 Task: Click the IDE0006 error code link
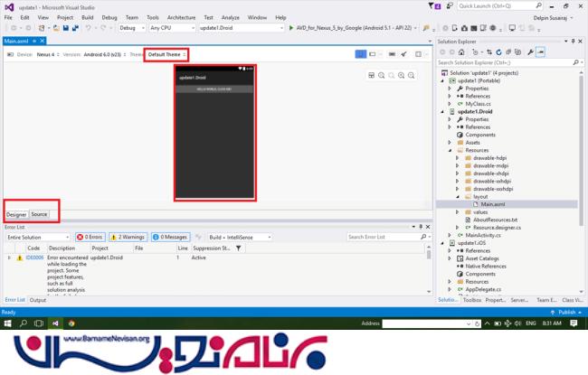coord(35,258)
